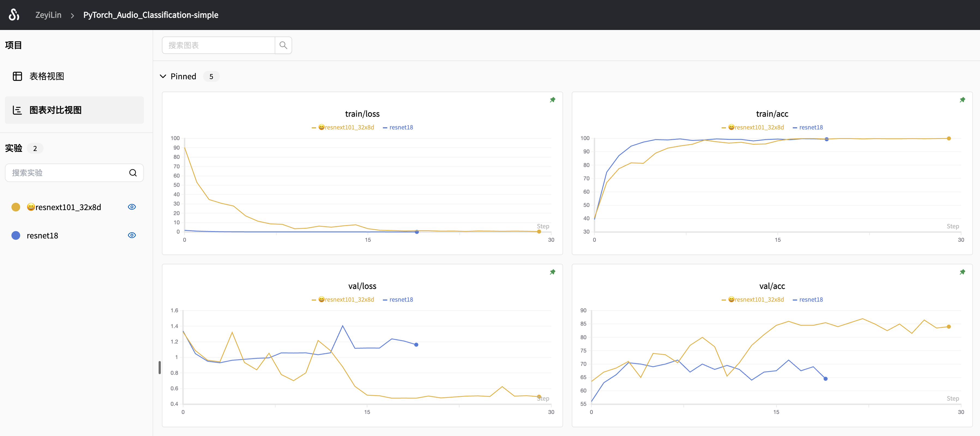Click the SwanLab logo icon

tap(14, 15)
